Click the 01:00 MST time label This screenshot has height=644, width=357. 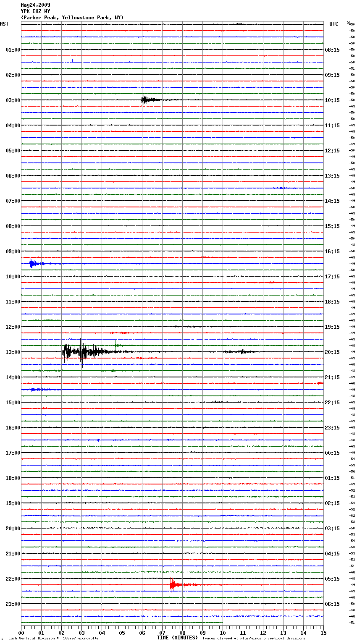point(13,50)
